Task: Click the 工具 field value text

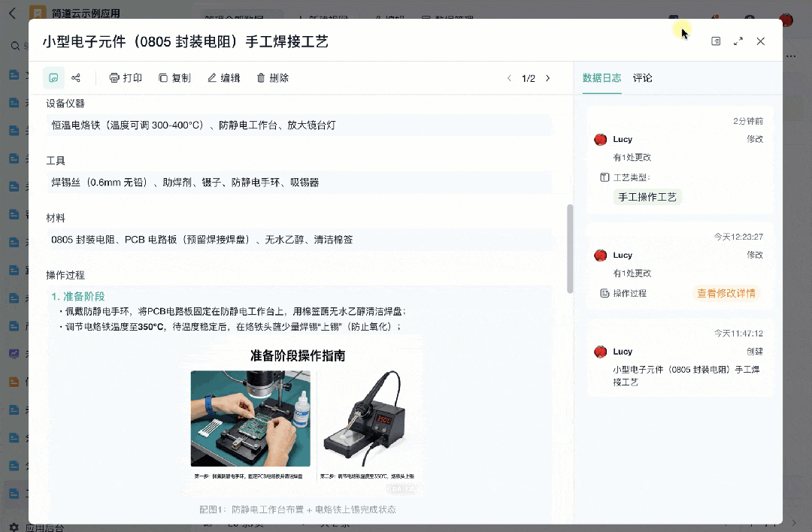Action: [x=185, y=183]
